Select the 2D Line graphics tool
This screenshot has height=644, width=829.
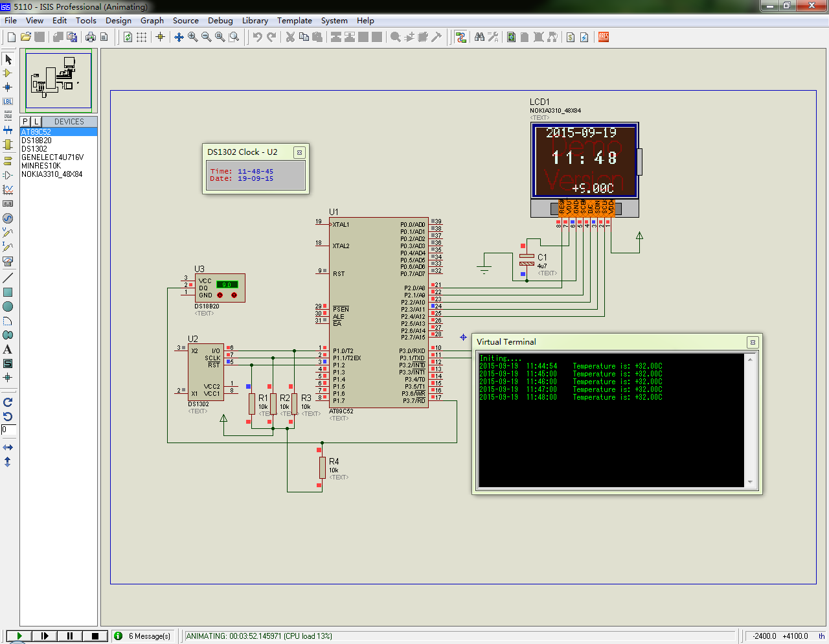point(8,278)
